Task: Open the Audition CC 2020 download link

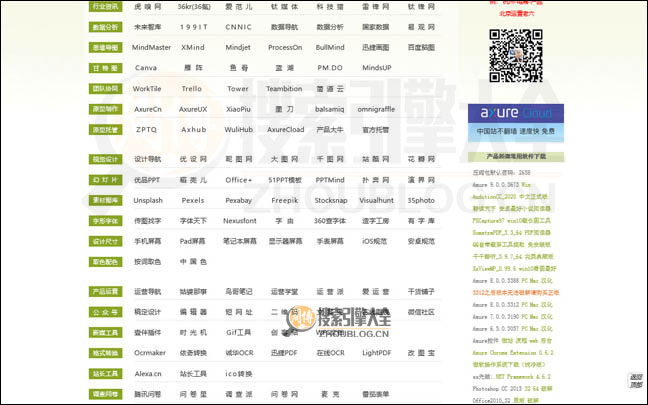Action: pyautogui.click(x=510, y=197)
